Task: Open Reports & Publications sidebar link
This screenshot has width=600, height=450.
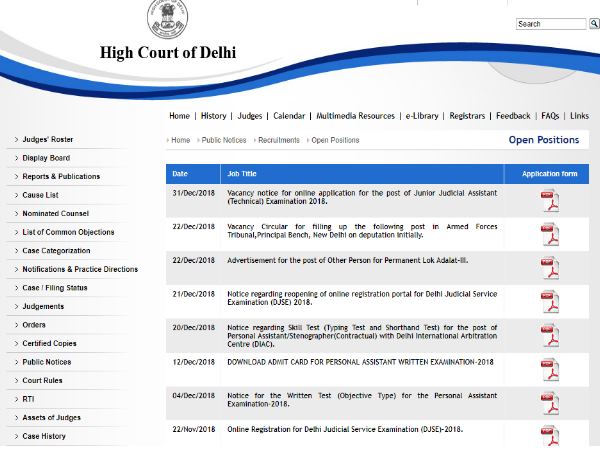Action: point(61,176)
